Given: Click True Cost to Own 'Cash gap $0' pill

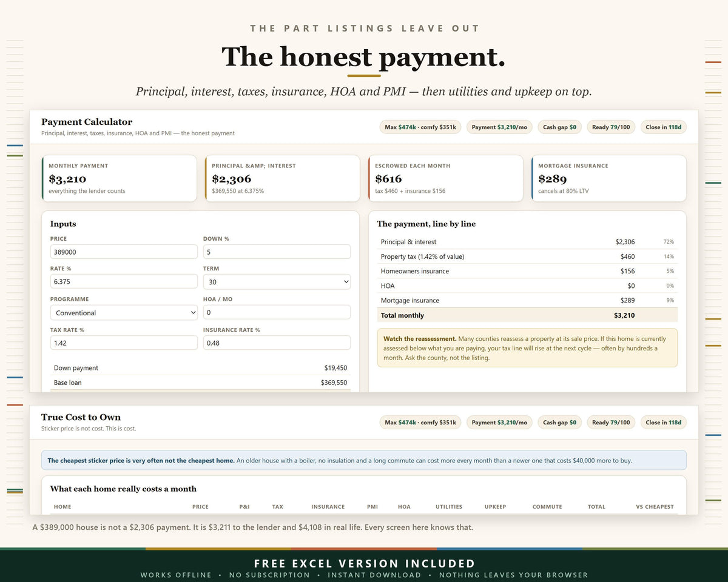Looking at the screenshot, I should click(559, 423).
